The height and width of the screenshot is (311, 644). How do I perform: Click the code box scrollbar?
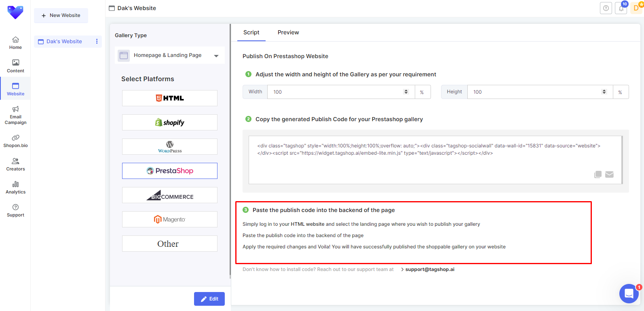(622, 160)
